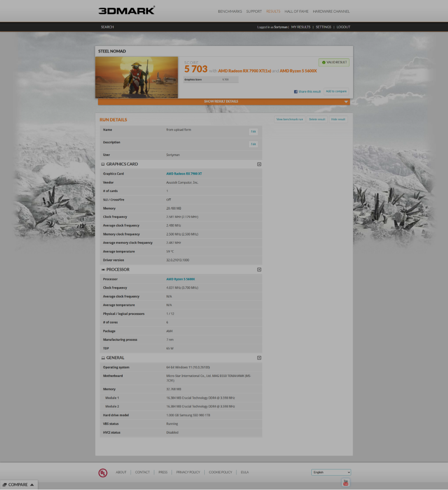Collapse the Graphics Card section
This screenshot has width=448, height=490.
click(259, 164)
